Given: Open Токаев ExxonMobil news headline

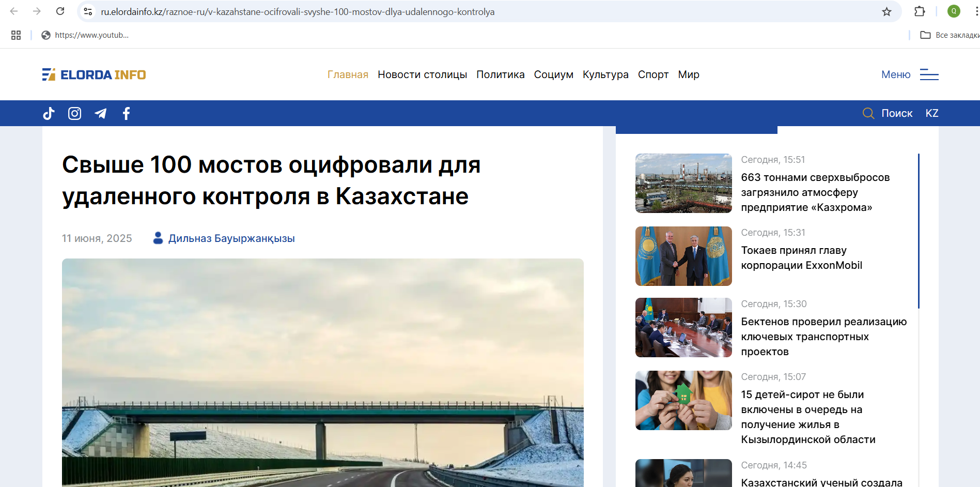Looking at the screenshot, I should pos(801,257).
